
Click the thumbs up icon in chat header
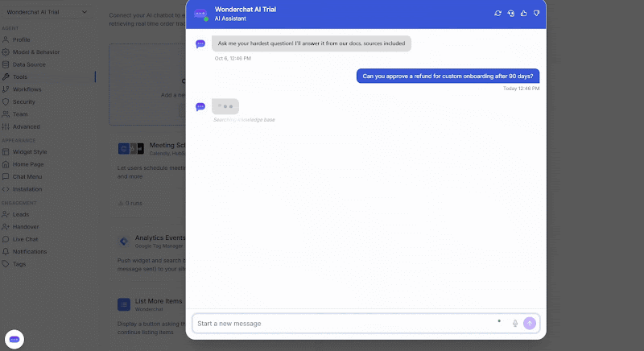524,13
